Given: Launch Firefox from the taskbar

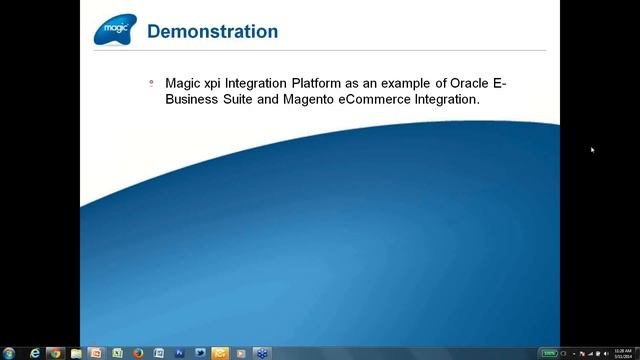Looking at the screenshot, I should (x=138, y=353).
